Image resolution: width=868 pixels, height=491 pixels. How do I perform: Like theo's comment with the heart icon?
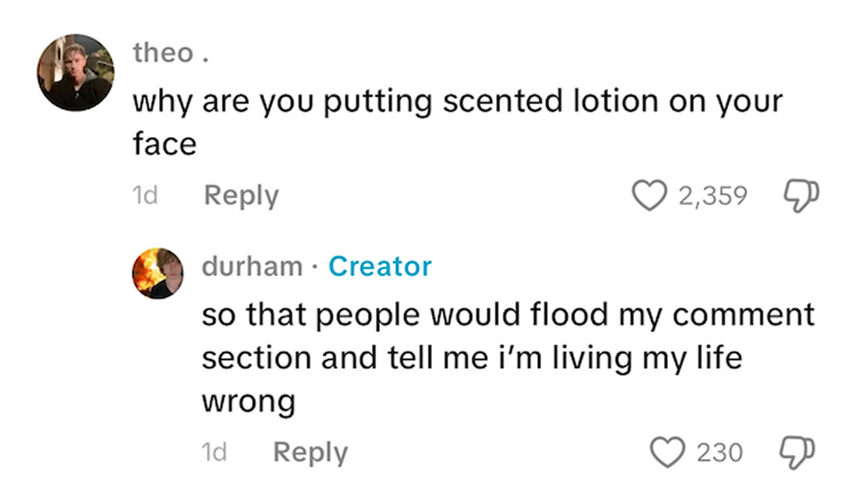click(x=653, y=196)
